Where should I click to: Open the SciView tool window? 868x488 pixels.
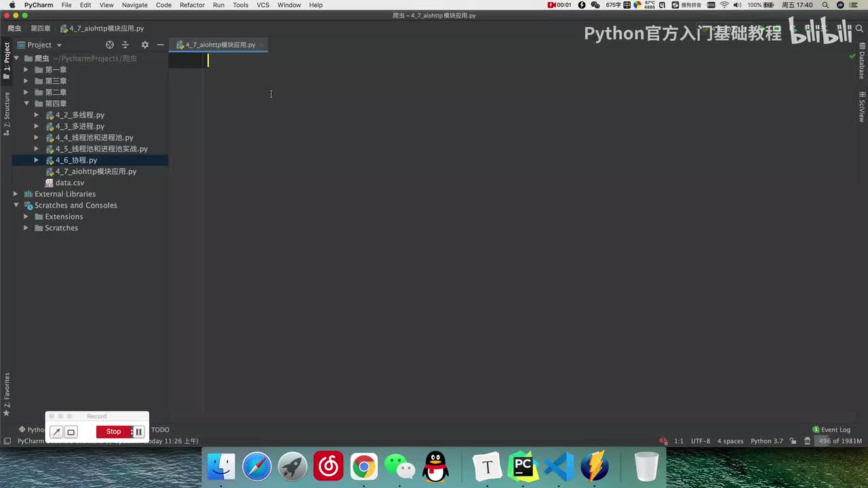(x=862, y=107)
